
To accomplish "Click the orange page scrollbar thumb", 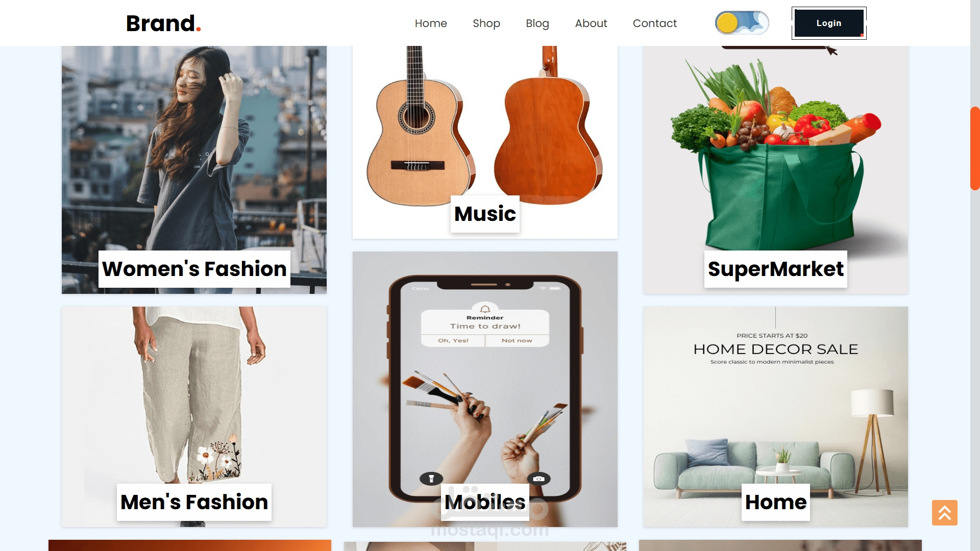I will [975, 148].
